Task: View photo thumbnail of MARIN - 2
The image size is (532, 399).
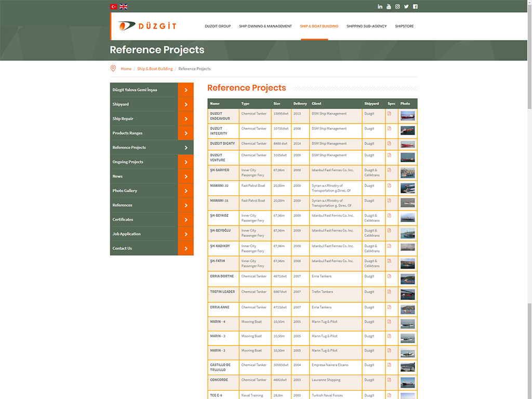Action: (407, 353)
